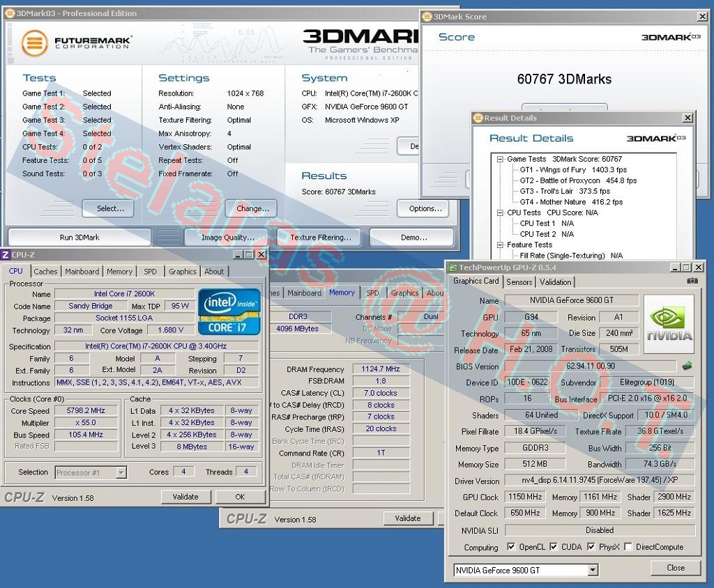This screenshot has height=588, width=714.
Task: Click the Memory Type GDDR3 field
Action: (x=535, y=448)
